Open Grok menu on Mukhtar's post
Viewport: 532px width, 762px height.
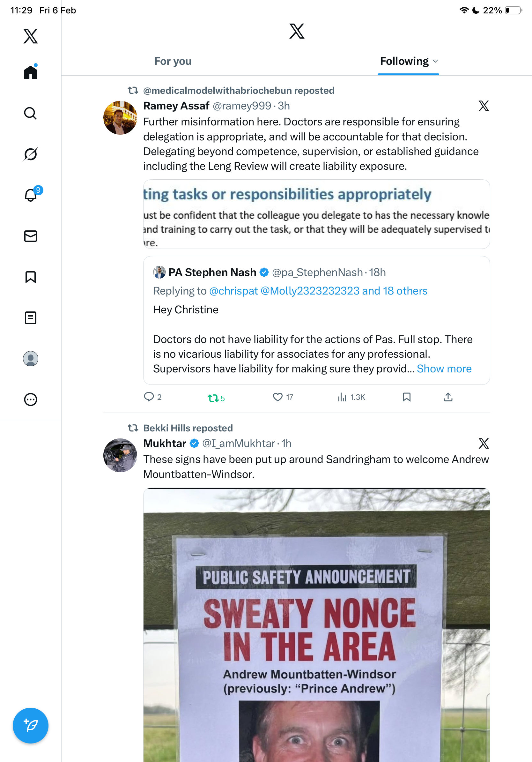coord(484,444)
